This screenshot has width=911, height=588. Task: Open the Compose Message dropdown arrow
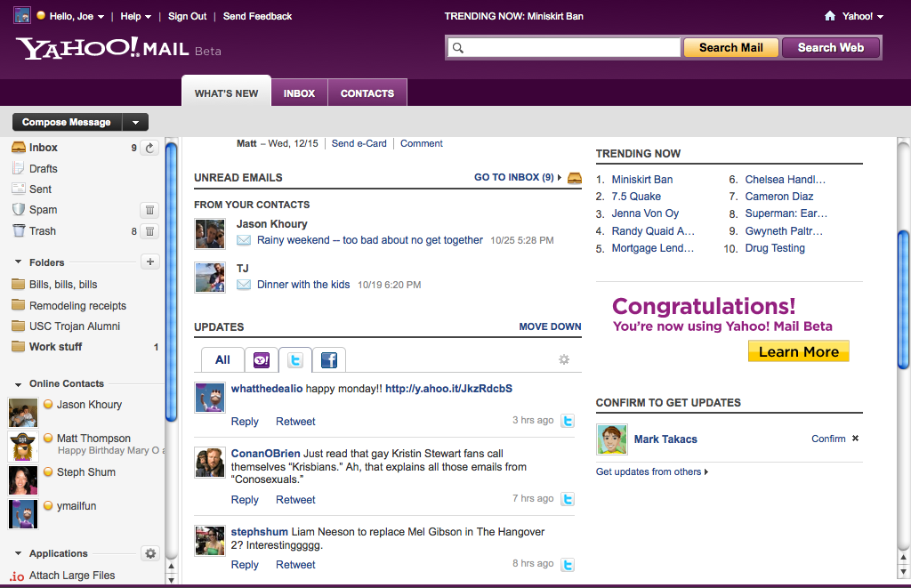[135, 123]
